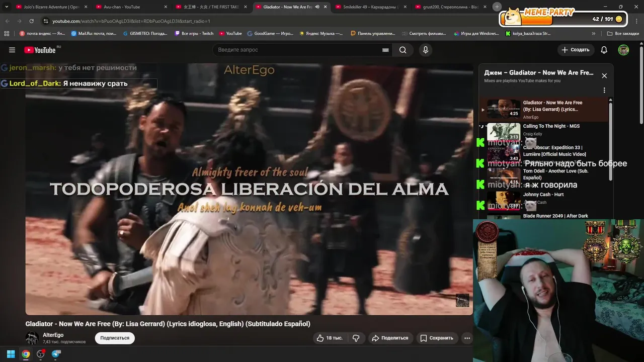Open the AlterEgo channel avatar
Image resolution: width=644 pixels, height=362 pixels.
click(32, 338)
